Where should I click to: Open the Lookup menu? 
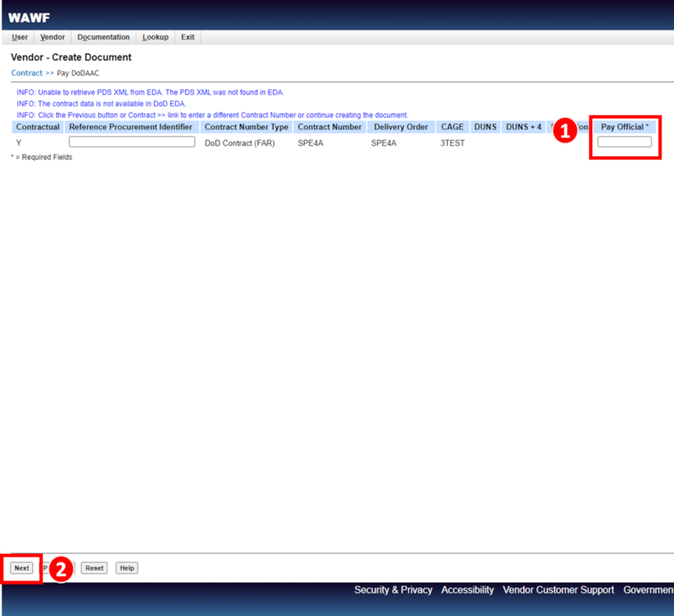(156, 37)
